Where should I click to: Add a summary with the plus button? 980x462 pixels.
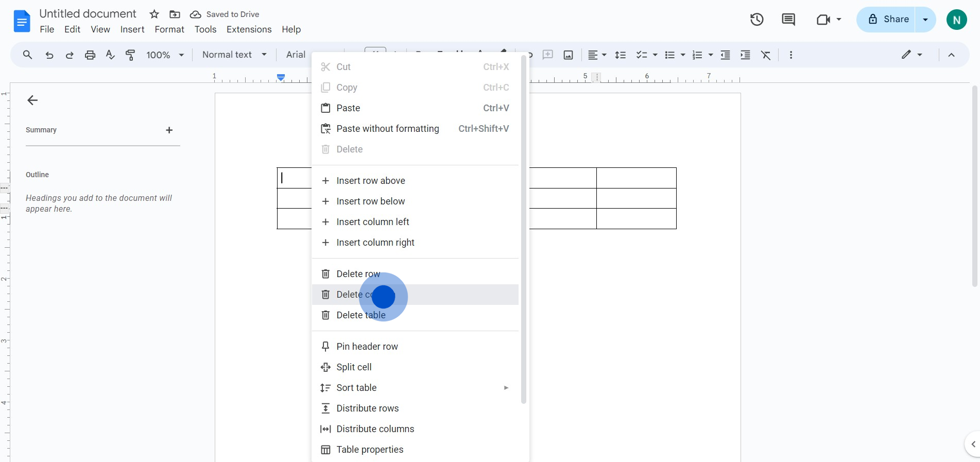coord(169,130)
